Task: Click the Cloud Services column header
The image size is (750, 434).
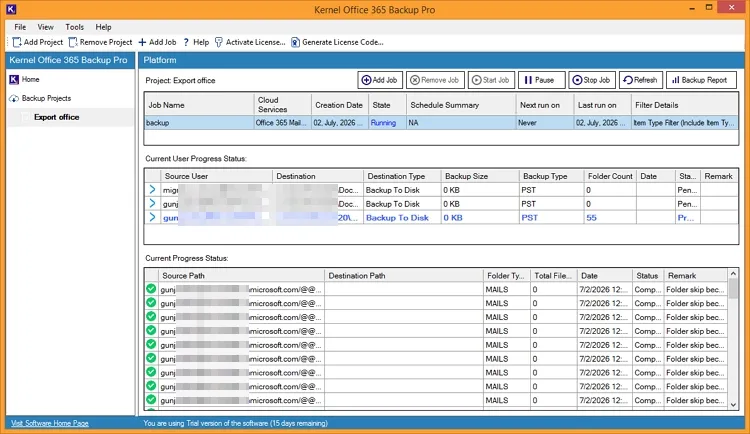Action: click(x=282, y=105)
